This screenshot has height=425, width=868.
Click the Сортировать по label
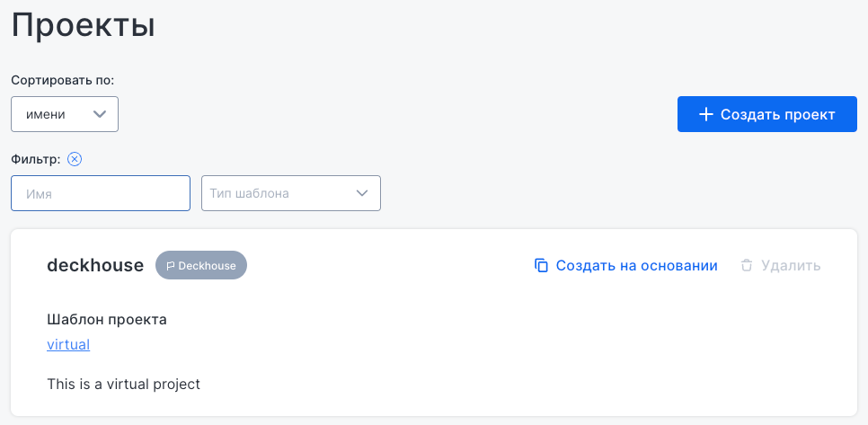tap(62, 80)
